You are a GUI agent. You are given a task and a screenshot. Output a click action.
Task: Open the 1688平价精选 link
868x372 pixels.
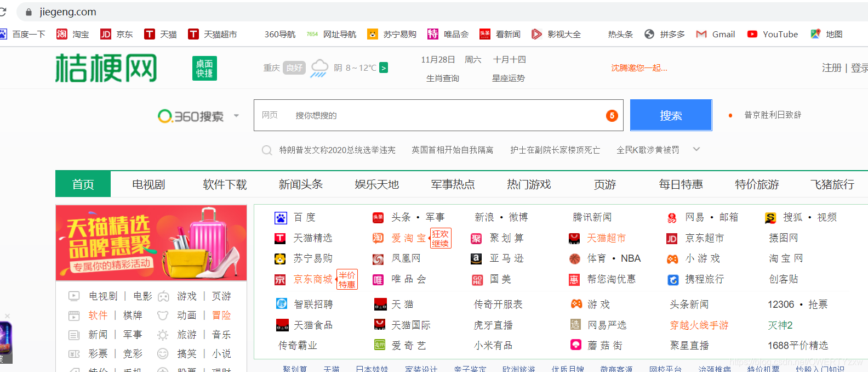point(798,346)
